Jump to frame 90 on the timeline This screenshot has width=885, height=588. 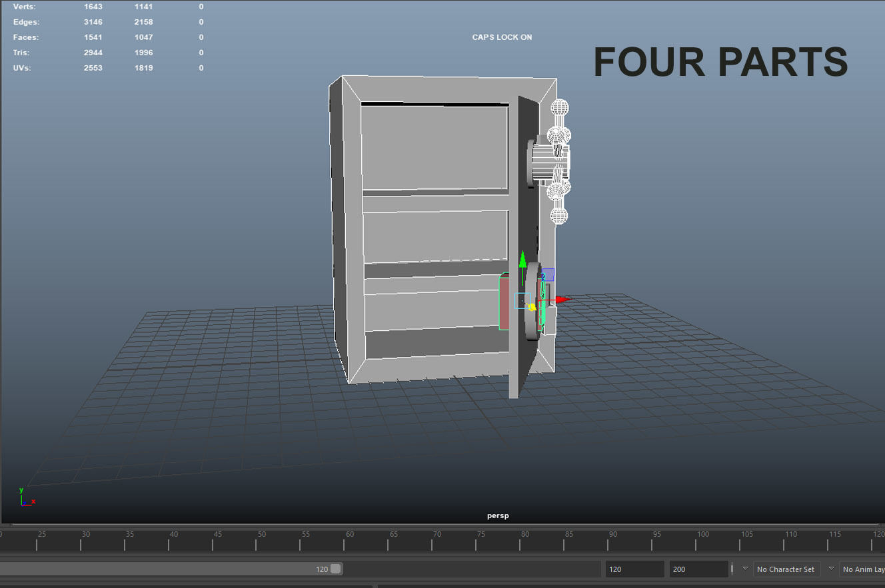pyautogui.click(x=613, y=534)
